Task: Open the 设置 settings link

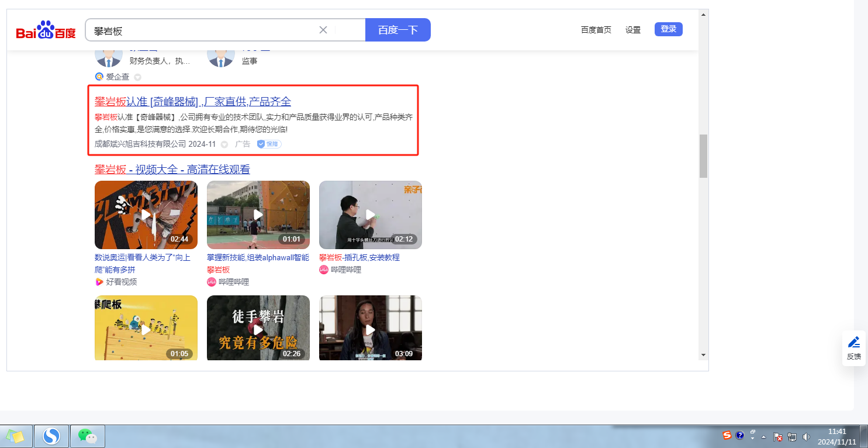Action: point(633,30)
